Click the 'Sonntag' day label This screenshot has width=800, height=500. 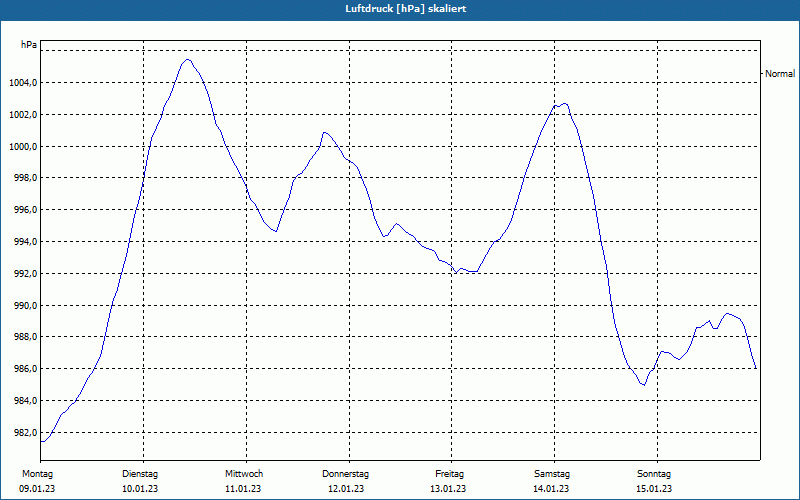(654, 474)
